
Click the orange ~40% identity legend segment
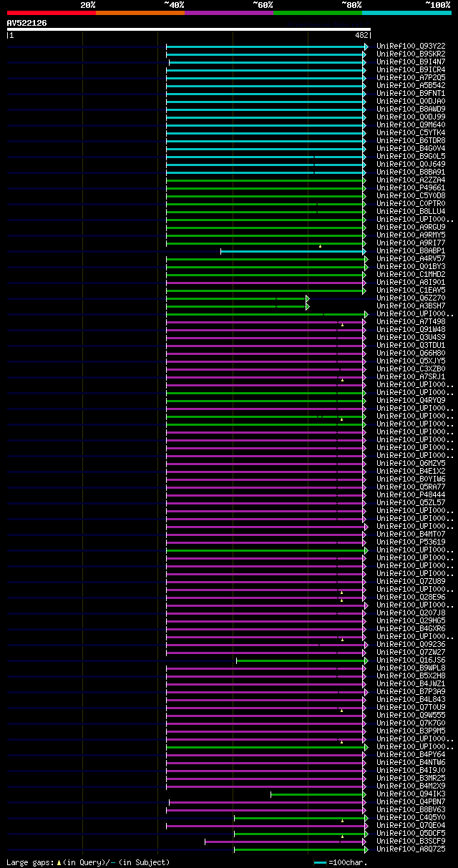(x=140, y=13)
